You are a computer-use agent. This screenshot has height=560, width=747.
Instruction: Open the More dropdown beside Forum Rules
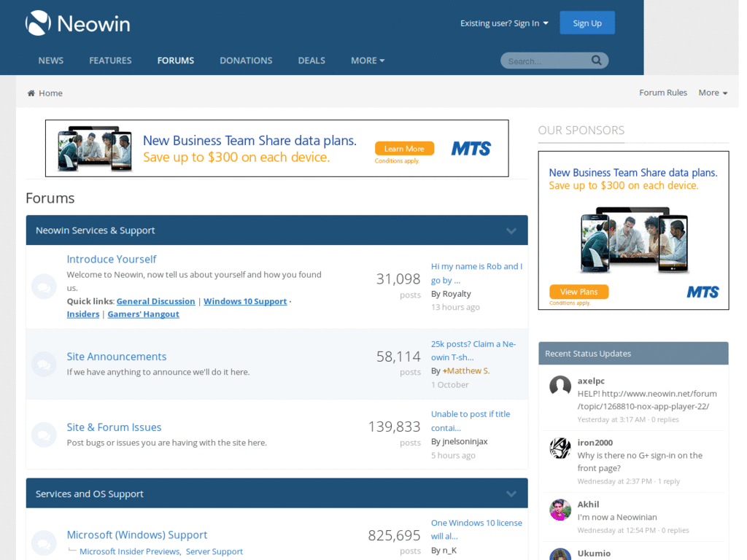click(713, 93)
